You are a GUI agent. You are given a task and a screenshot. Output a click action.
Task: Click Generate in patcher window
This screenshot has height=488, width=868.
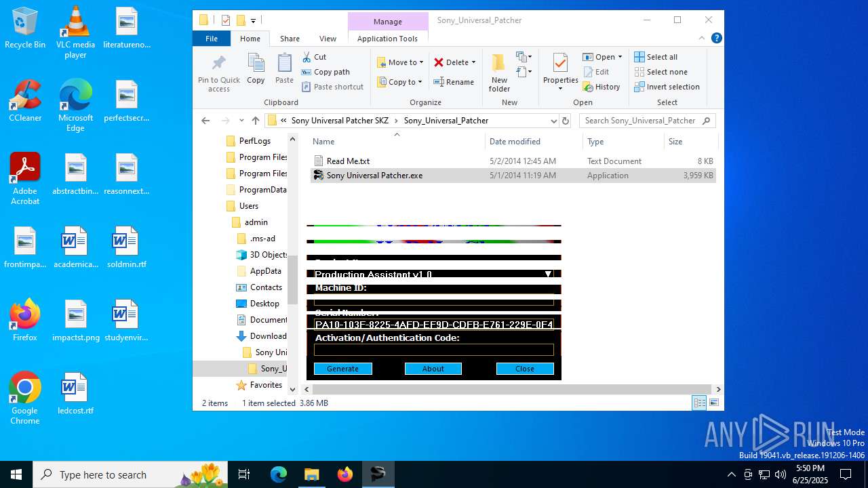click(343, 369)
